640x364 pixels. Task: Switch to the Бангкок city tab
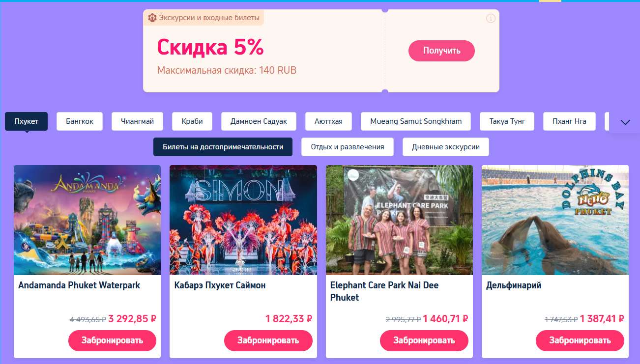[80, 121]
